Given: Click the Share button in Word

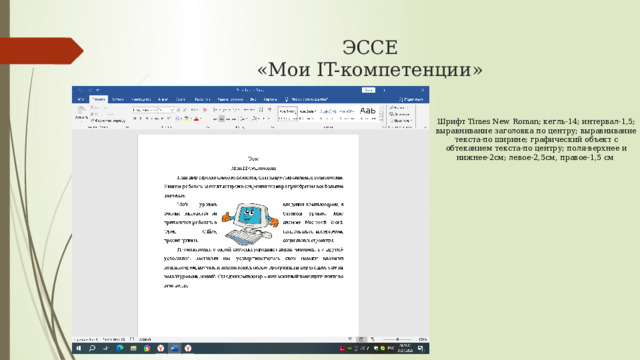Looking at the screenshot, I should (411, 99).
